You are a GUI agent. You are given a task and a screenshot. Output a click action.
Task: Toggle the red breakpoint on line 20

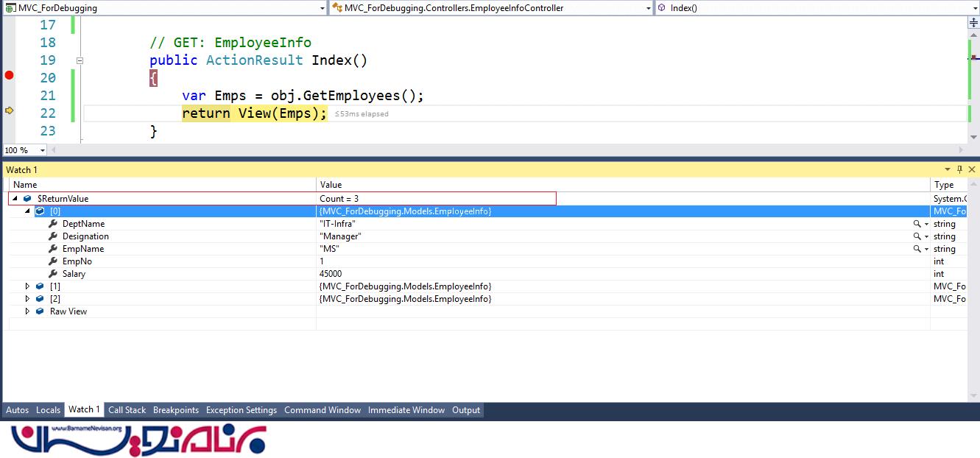10,75
